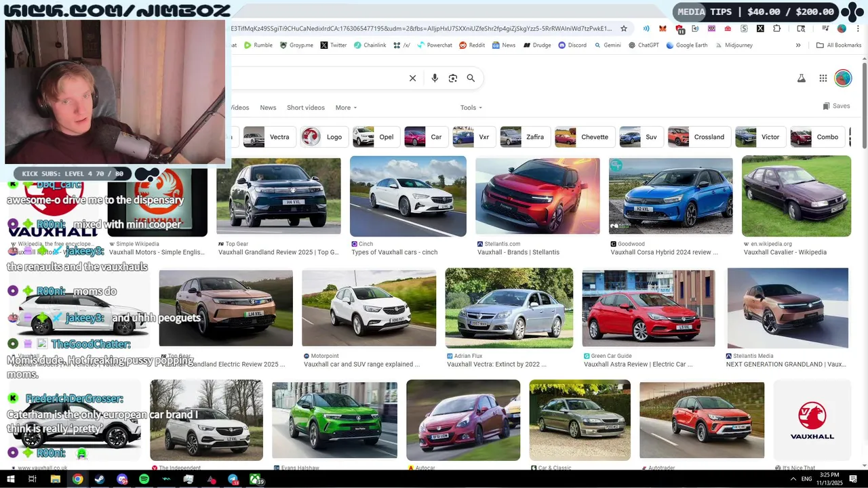Open the Rumble bookmark
The image size is (868, 488).
pyautogui.click(x=258, y=45)
